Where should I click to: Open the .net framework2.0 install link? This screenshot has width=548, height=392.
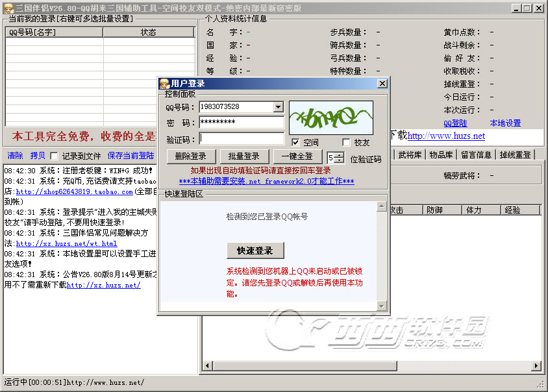pyautogui.click(x=266, y=181)
